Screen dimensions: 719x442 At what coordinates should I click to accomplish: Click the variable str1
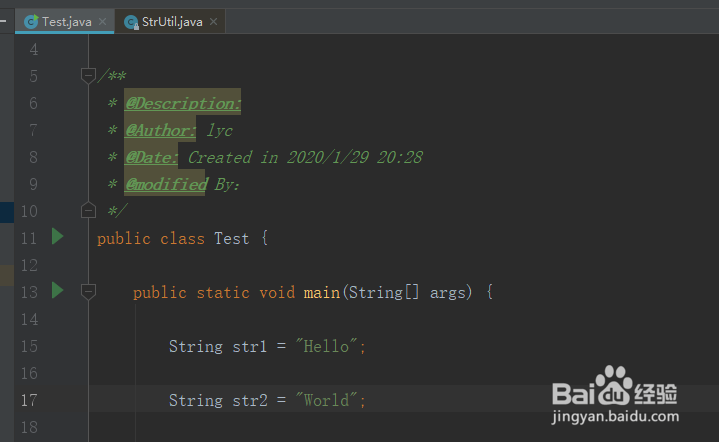pyautogui.click(x=249, y=346)
